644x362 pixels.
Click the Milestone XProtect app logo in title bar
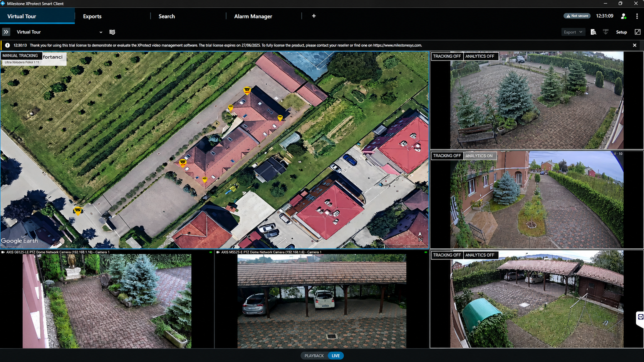(x=3, y=3)
